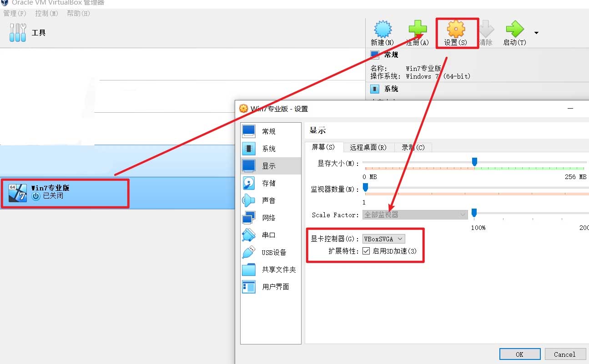This screenshot has width=589, height=364.
Task: Open the 显卡控制器(G) VBoxSVGA dropdown
Action: (x=383, y=239)
